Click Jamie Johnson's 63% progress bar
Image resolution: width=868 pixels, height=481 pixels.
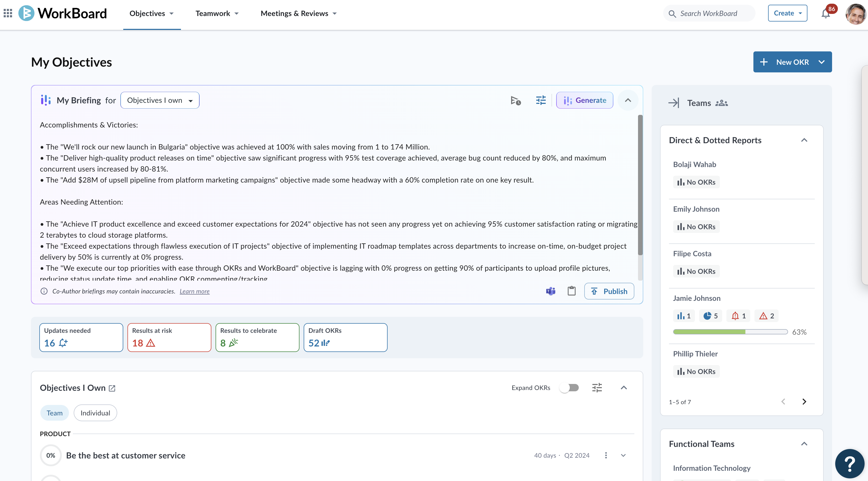coord(730,332)
